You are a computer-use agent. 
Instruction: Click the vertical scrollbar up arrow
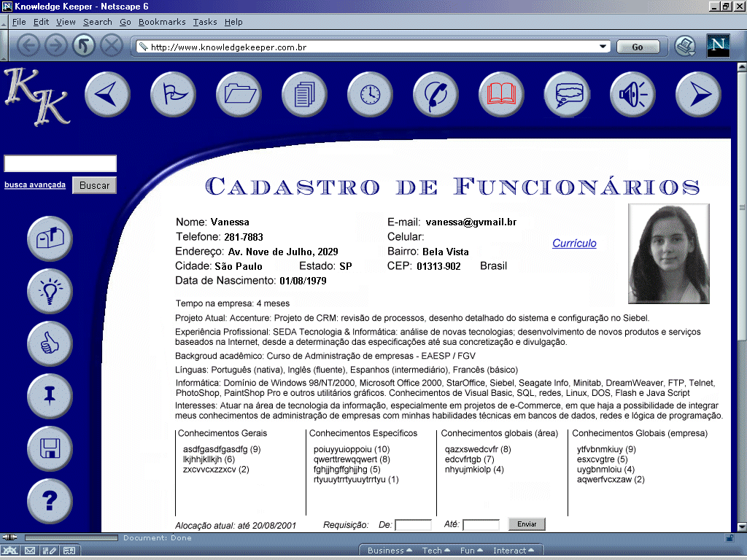click(742, 66)
